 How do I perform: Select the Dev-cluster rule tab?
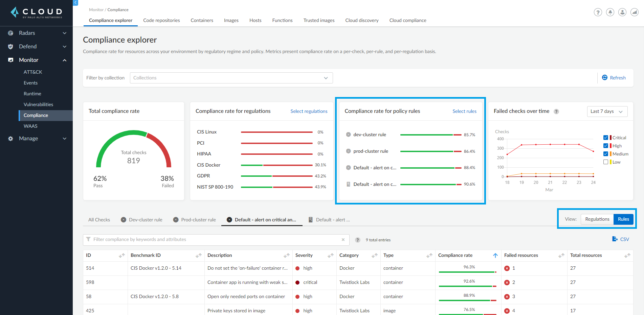tap(142, 220)
